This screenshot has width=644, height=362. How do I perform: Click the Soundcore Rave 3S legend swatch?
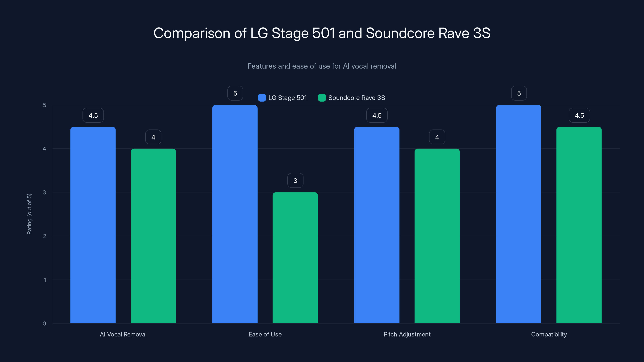(x=322, y=98)
